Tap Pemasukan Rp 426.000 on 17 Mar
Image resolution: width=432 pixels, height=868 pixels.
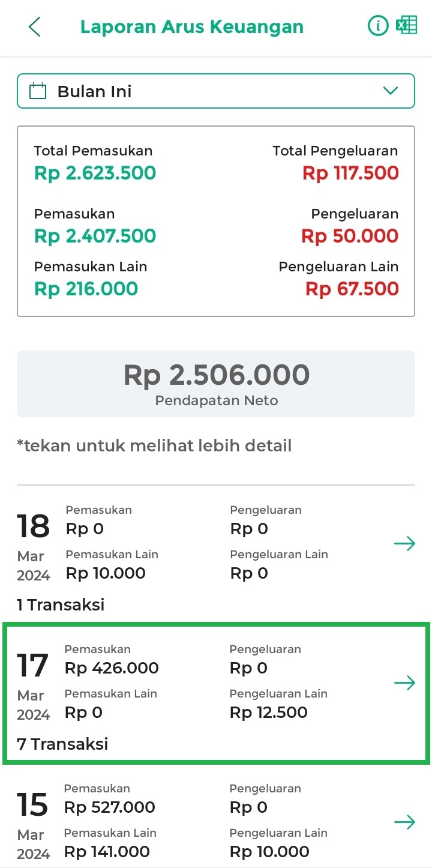pos(112,668)
